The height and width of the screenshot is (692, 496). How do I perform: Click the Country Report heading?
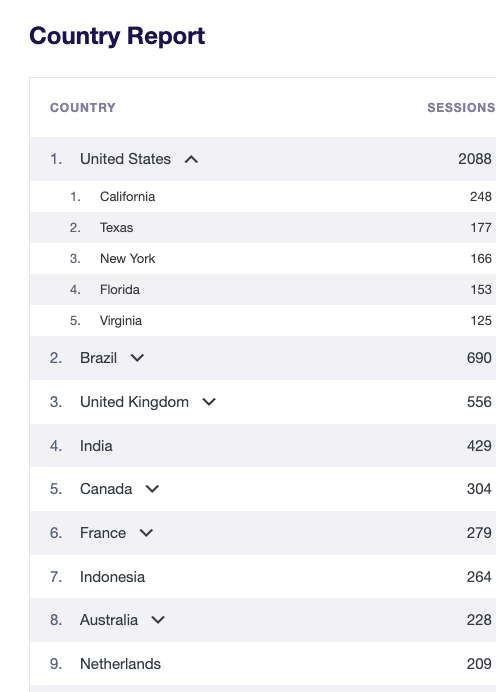[117, 36]
